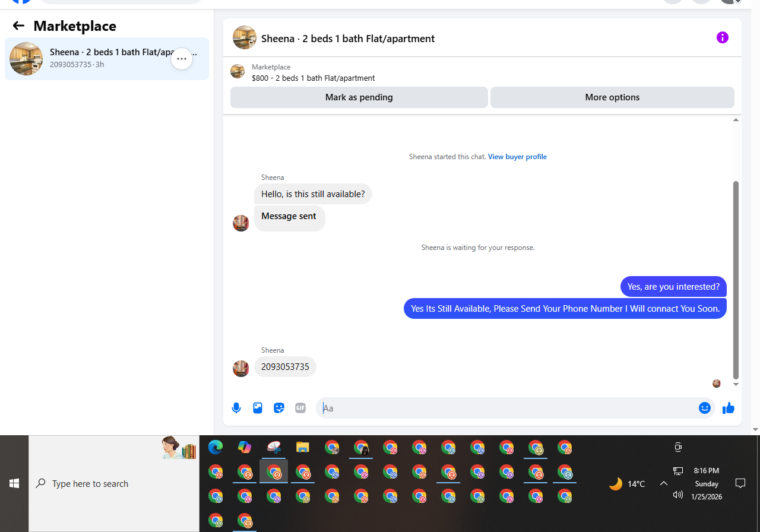Screen dimensions: 760x532
Task: Send a thumbs-up like
Action: pyautogui.click(x=729, y=408)
